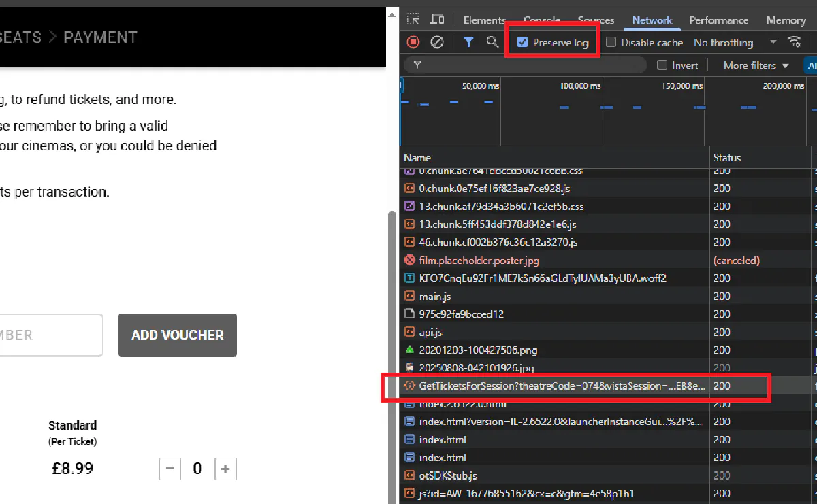Uncheck the Preserve log checkbox
Screen dimensions: 817x504
pos(523,41)
